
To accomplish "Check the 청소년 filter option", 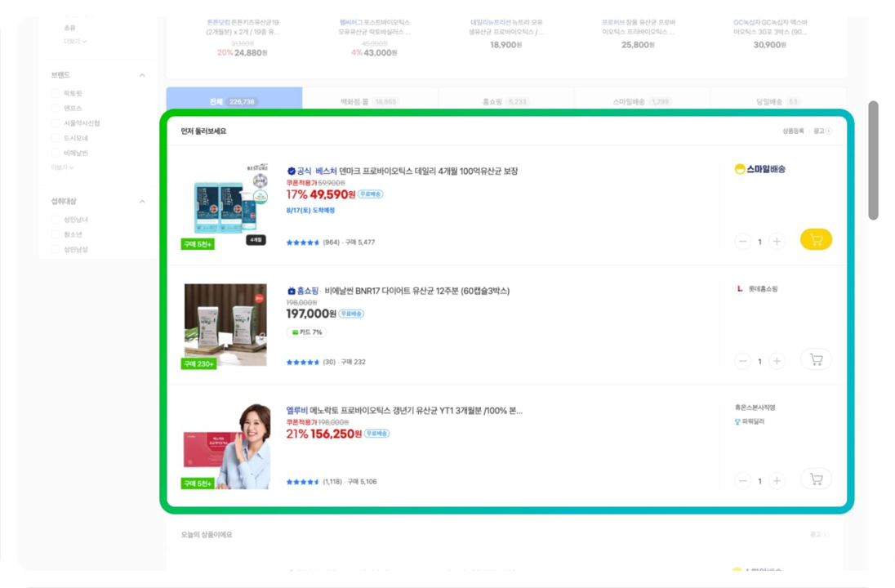I will point(56,234).
